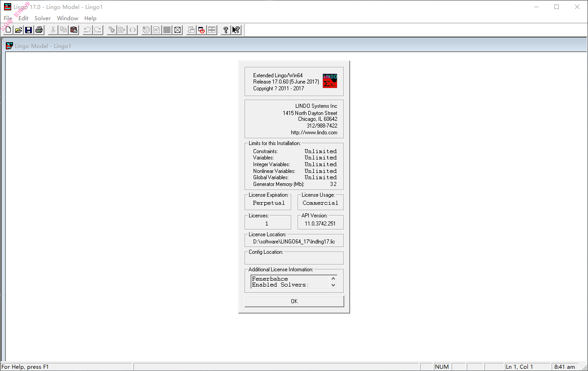Print the model with the printer icon
This screenshot has width=588, height=371.
click(39, 30)
